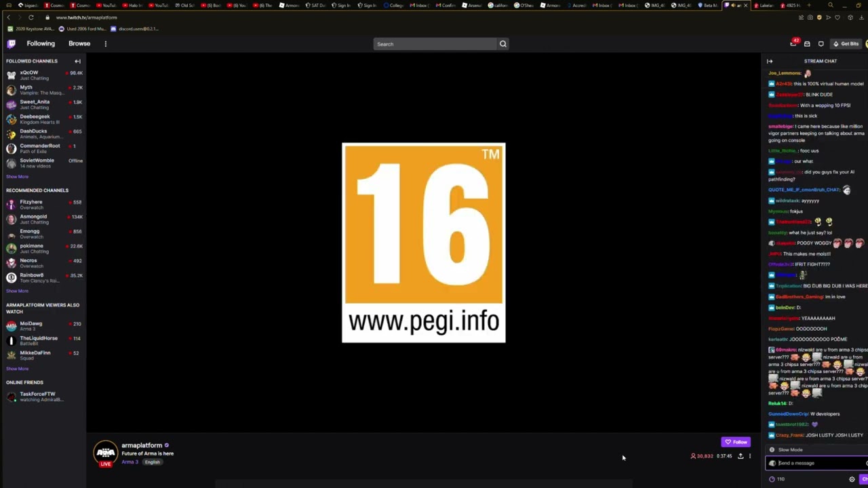Open MikkeDaFinn channel
Viewport: 868px width, 488px height.
[44, 355]
